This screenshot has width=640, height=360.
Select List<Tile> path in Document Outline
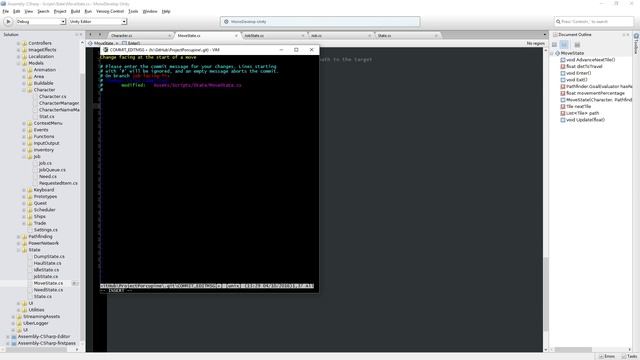[580, 113]
